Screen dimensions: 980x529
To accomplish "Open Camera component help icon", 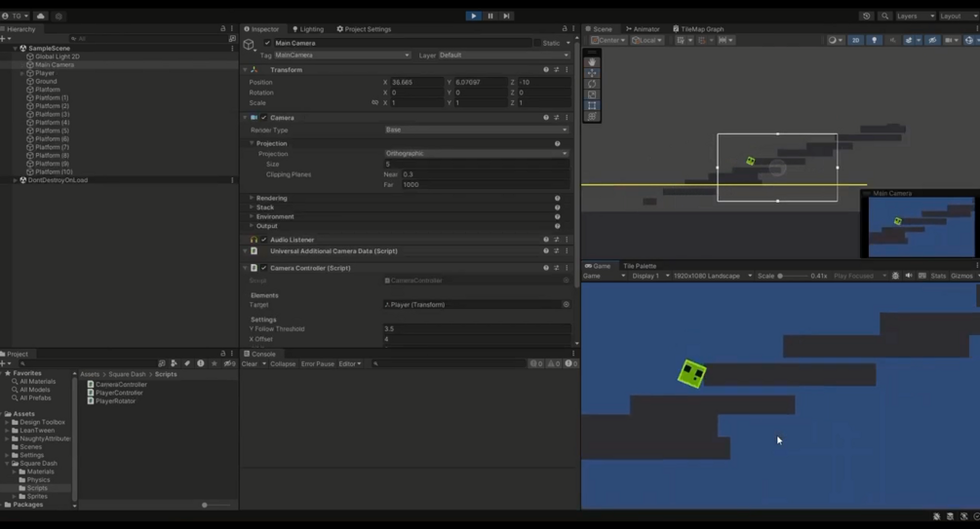I will coord(546,118).
